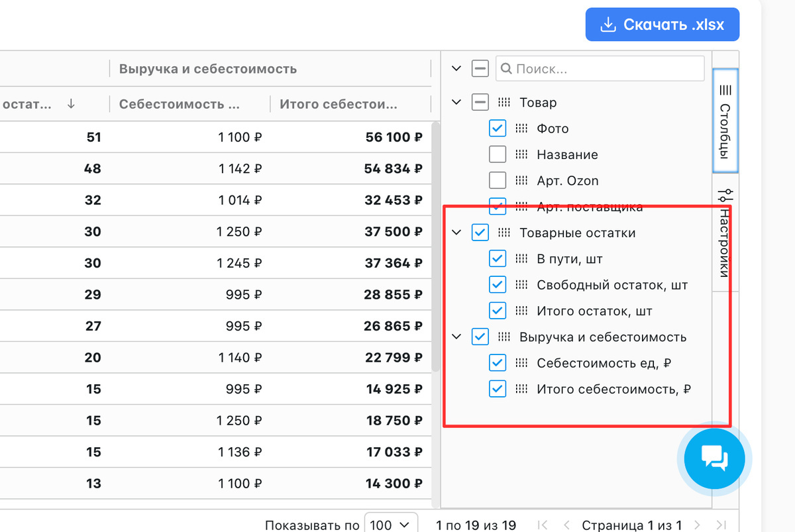Toggle the Выручка и себестоимость group checkbox

[480, 337]
